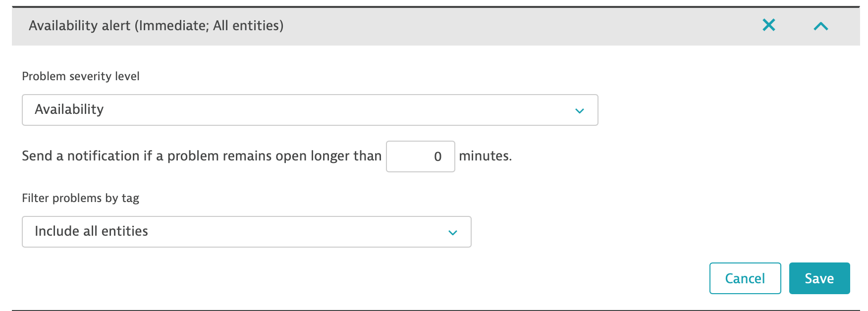Click the arrow in the Availability dropdown
868x311 pixels.
point(579,110)
